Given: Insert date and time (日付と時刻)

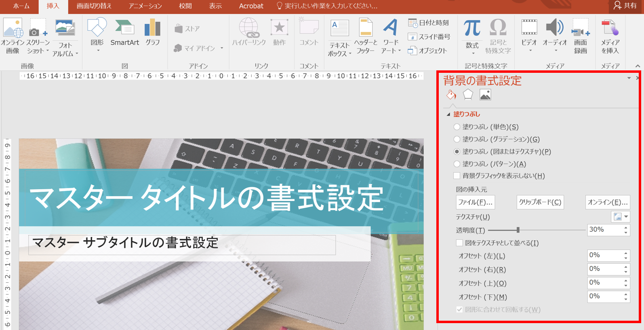Looking at the screenshot, I should (x=429, y=23).
